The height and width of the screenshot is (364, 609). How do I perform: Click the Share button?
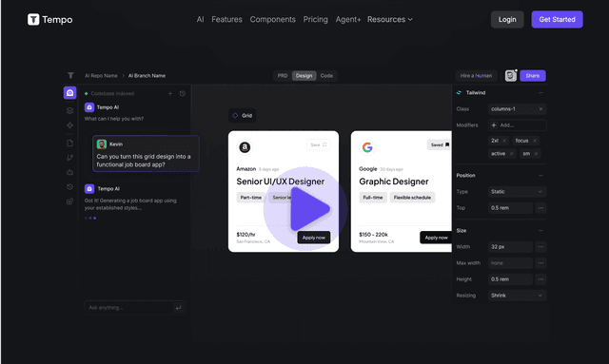tap(533, 76)
